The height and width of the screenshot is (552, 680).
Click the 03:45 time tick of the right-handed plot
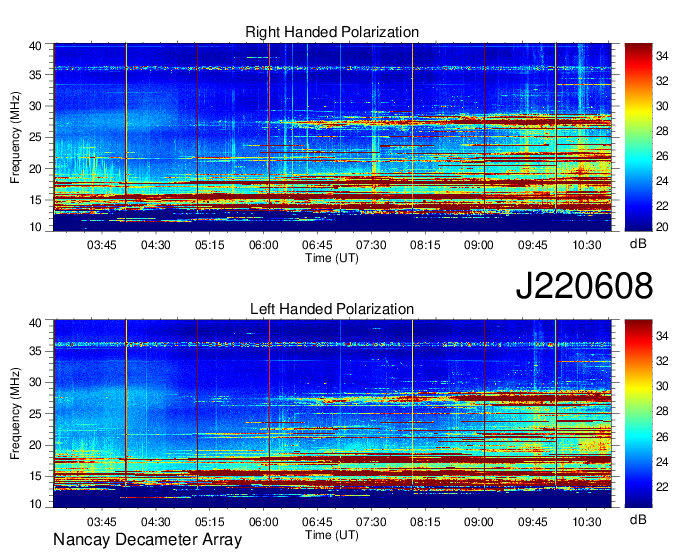pyautogui.click(x=101, y=245)
